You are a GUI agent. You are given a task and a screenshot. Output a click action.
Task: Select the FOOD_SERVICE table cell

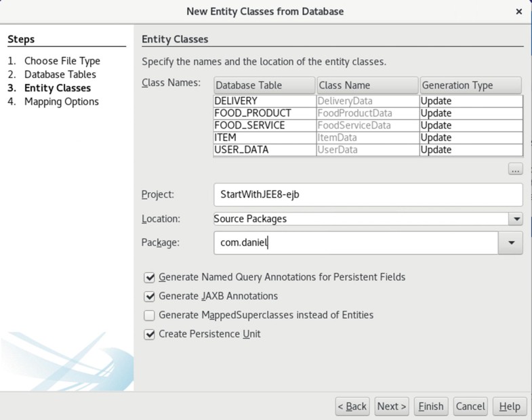pos(265,125)
